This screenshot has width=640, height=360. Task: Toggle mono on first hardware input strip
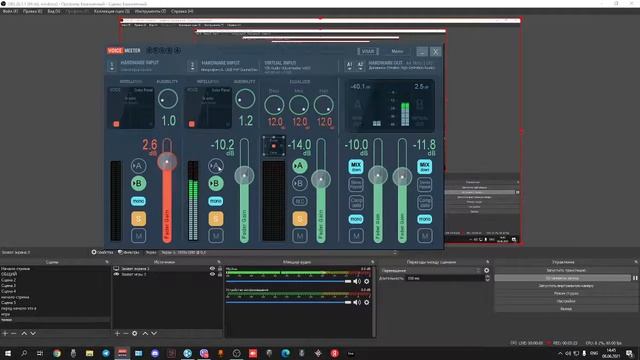point(138,201)
